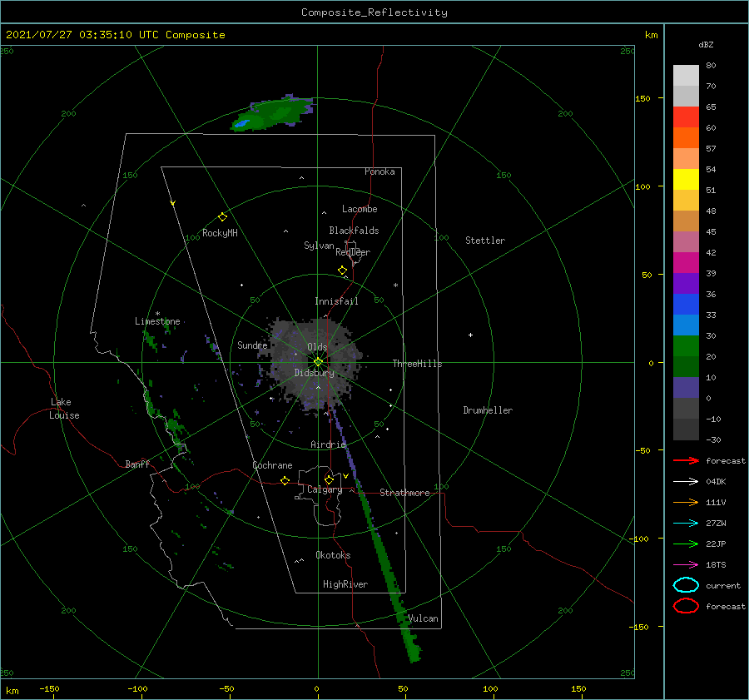
Task: Click the red 'forecast' ellipse legend icon
Action: coord(686,606)
